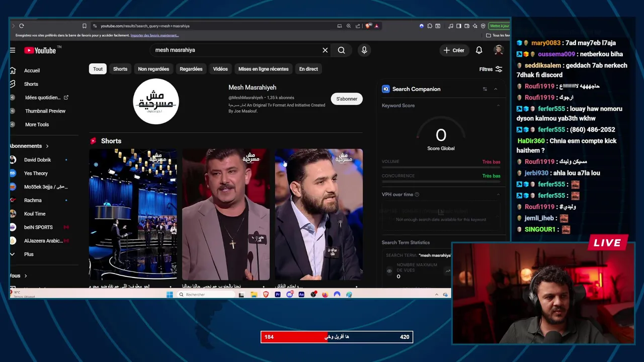The image size is (644, 362).
Task: Open Search Companion settings sliders icon
Action: (x=485, y=89)
